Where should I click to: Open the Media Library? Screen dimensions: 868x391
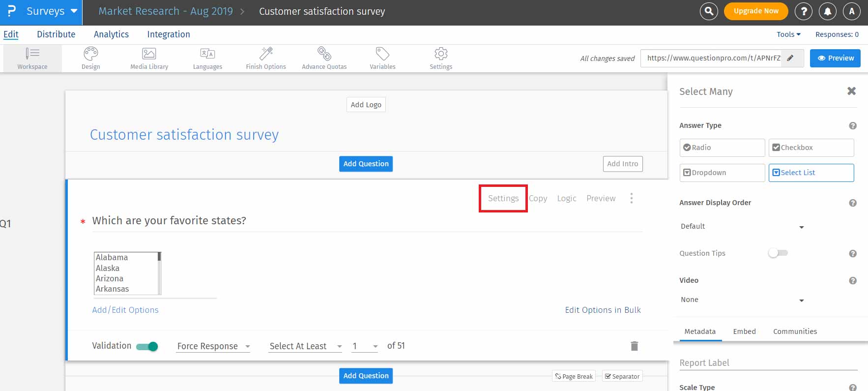(149, 58)
